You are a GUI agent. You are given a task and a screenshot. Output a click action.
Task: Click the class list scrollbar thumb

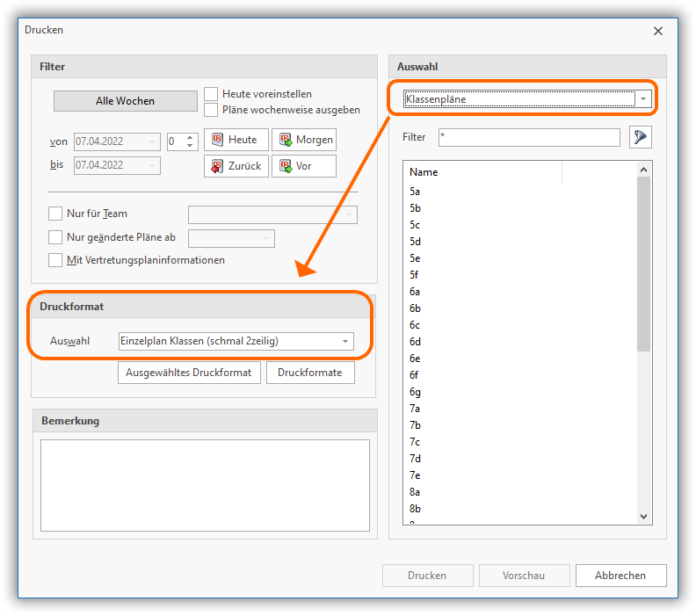click(x=643, y=265)
